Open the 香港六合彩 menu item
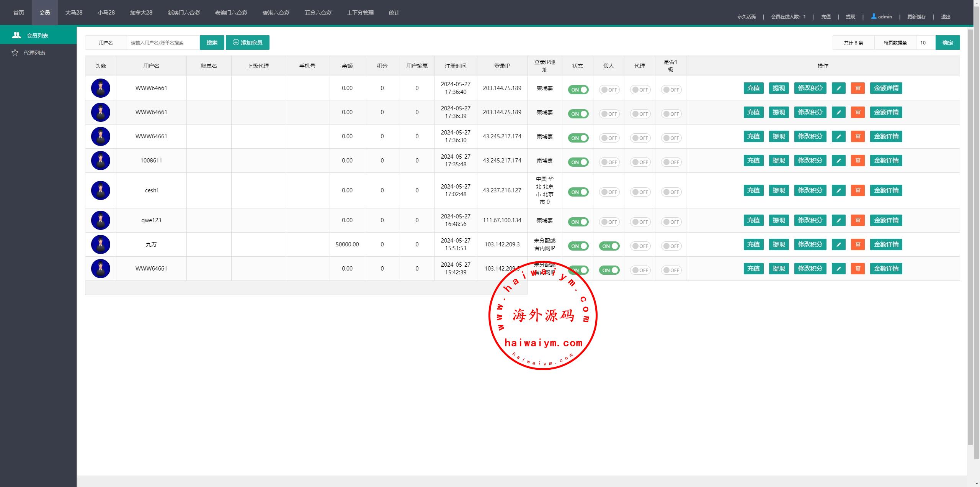 point(276,13)
